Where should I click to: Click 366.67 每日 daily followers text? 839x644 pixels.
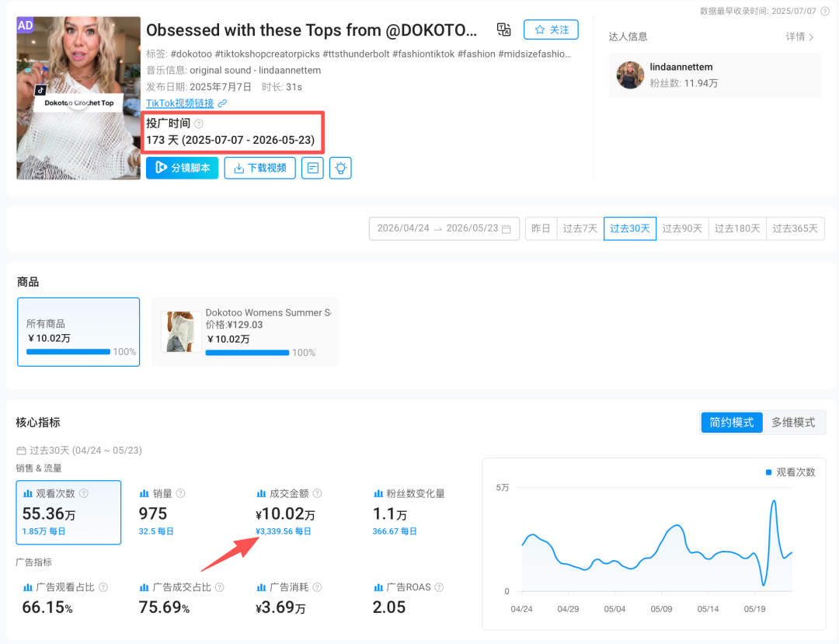pyautogui.click(x=395, y=531)
